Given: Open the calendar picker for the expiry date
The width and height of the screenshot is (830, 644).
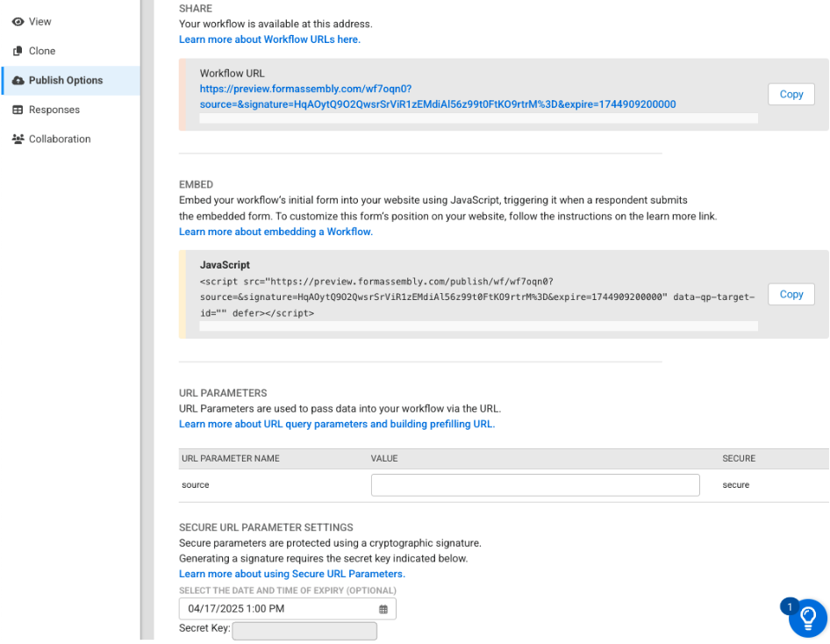Looking at the screenshot, I should point(383,609).
